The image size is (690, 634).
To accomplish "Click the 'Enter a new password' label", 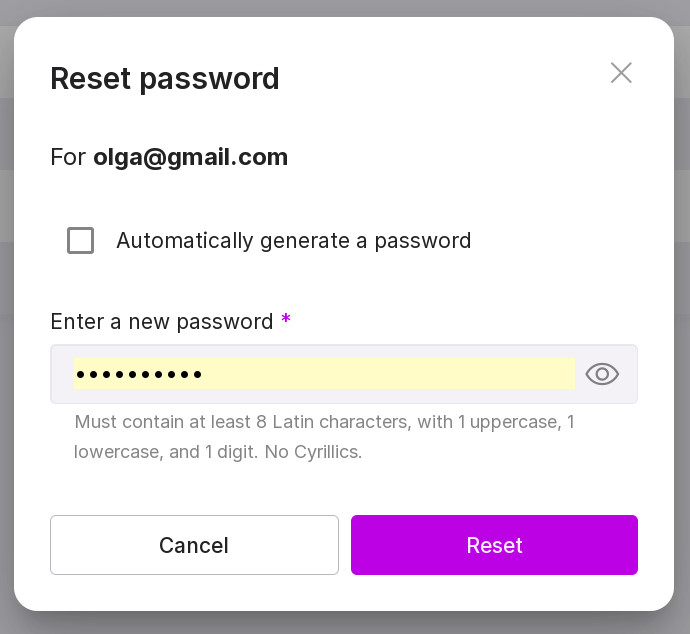I will point(161,322).
